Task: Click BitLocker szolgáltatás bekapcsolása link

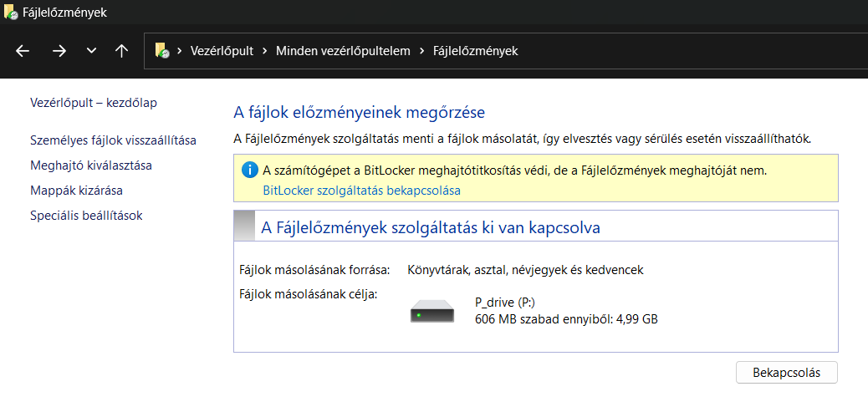Action: tap(362, 191)
